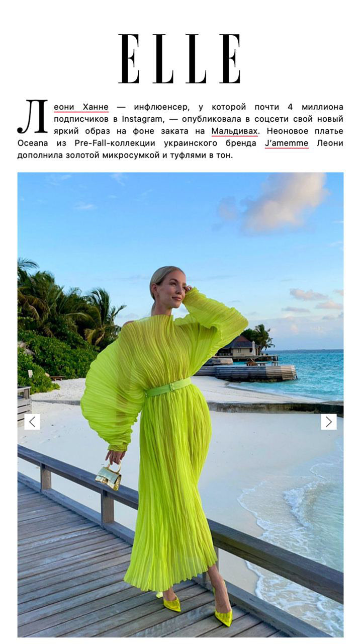
Task: Advance gallery with right arrow
Action: [329, 422]
